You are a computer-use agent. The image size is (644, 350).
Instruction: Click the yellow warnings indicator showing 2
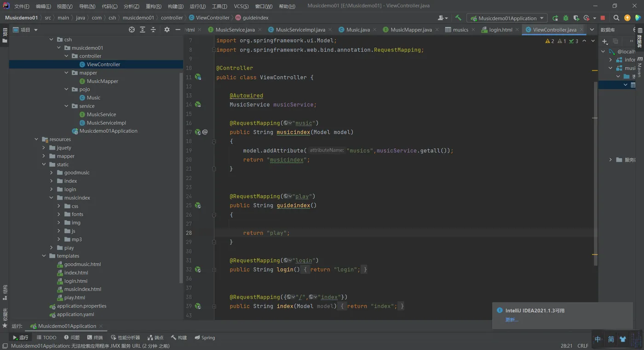550,41
